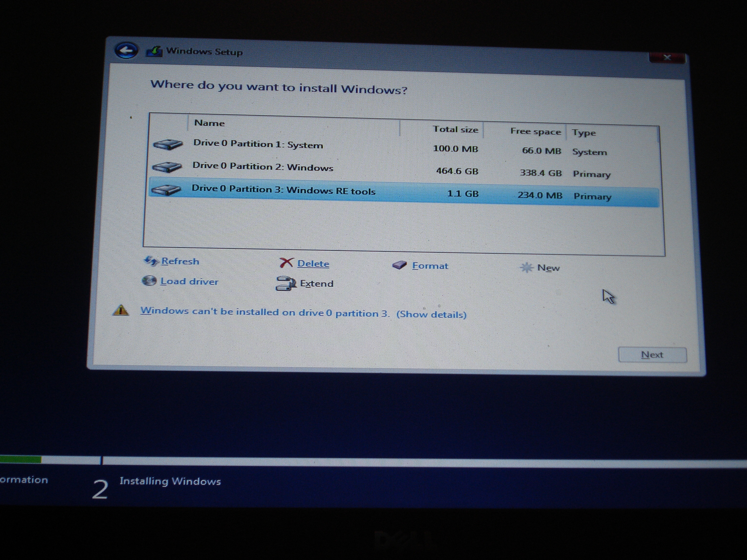Viewport: 747px width, 560px height.
Task: Sort by the Name column header
Action: click(209, 123)
